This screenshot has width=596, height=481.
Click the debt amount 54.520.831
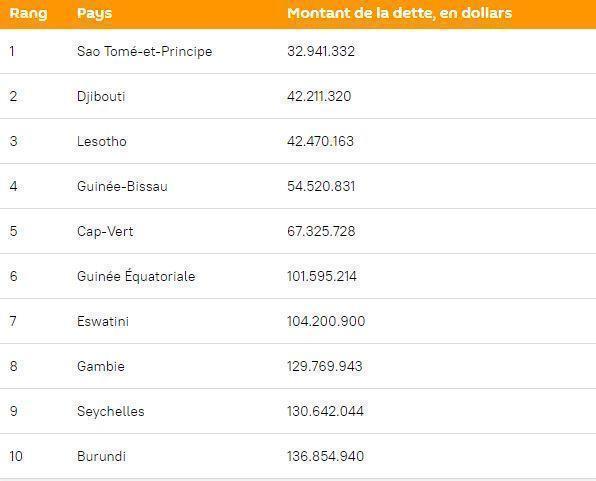point(321,186)
